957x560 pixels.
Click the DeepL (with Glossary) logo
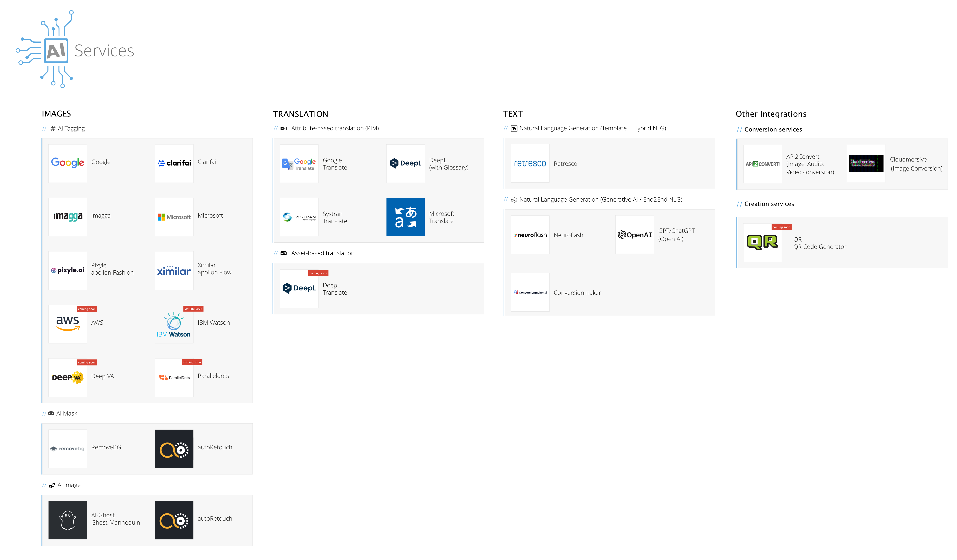[x=406, y=163]
